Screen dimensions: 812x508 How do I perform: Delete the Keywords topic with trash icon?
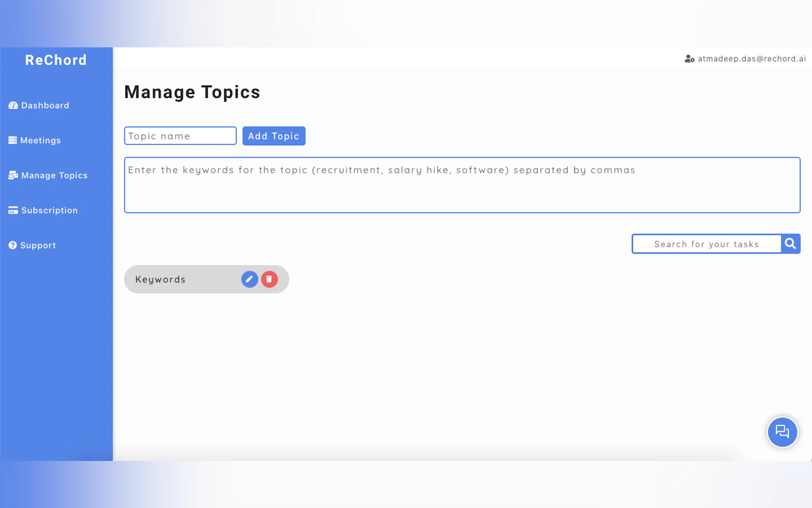(x=269, y=279)
